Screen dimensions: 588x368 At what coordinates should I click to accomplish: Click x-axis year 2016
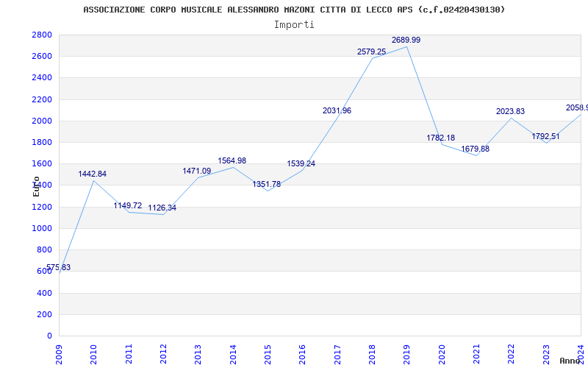(x=302, y=354)
